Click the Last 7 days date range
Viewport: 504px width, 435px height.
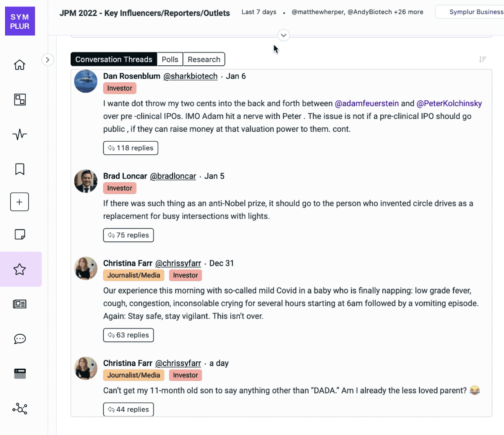(259, 12)
